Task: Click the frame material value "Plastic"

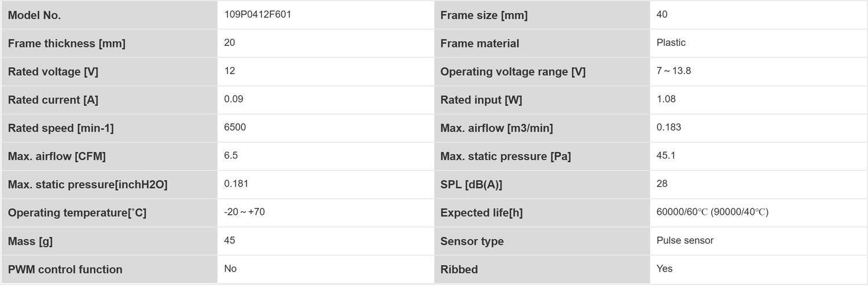Action: click(671, 42)
